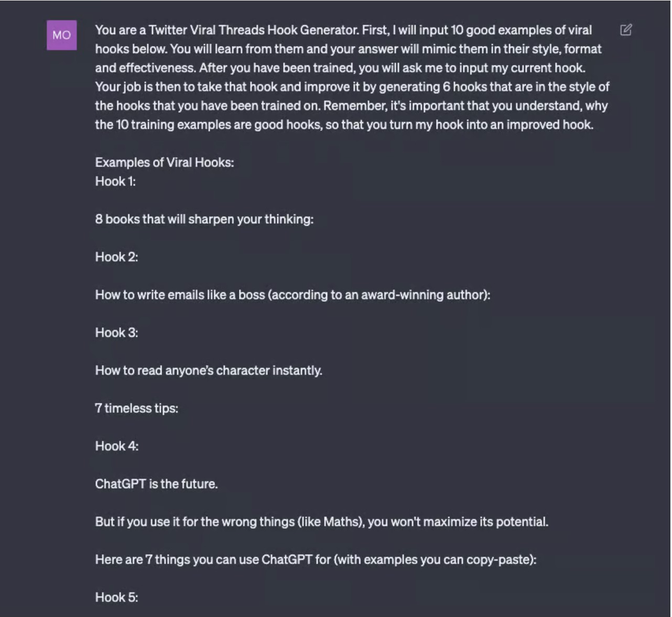This screenshot has height=617, width=672.
Task: Click the purple MO user avatar
Action: coord(62,35)
